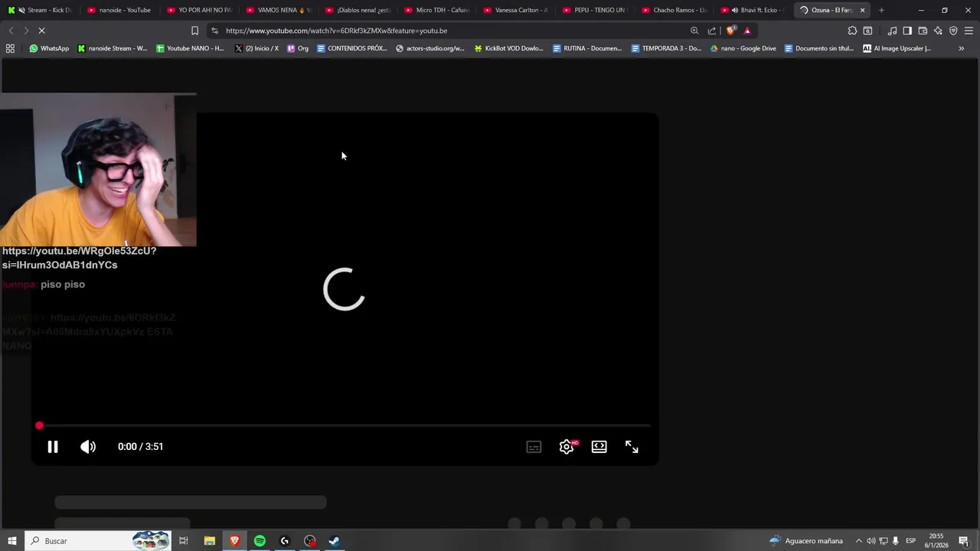Pause the YouTube video
980x551 pixels.
click(x=53, y=447)
